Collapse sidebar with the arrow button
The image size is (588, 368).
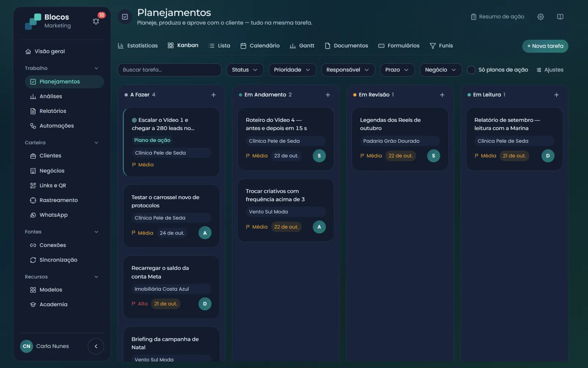pos(96,346)
